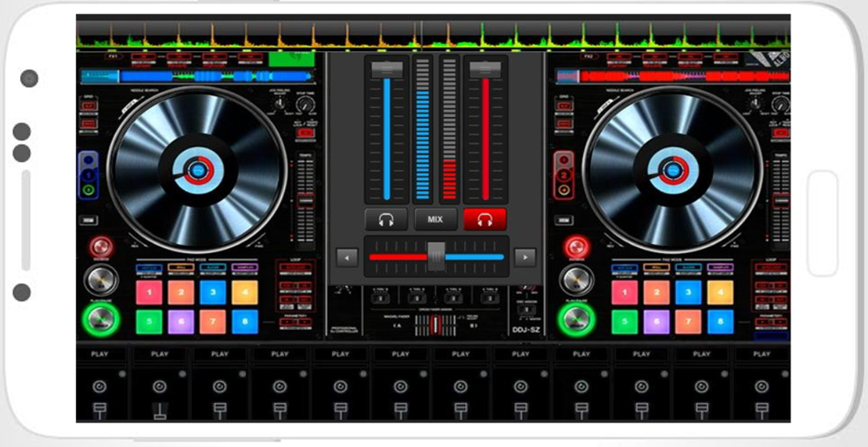Trigger pad 7 on the right deck
868x447 pixels.
click(689, 322)
